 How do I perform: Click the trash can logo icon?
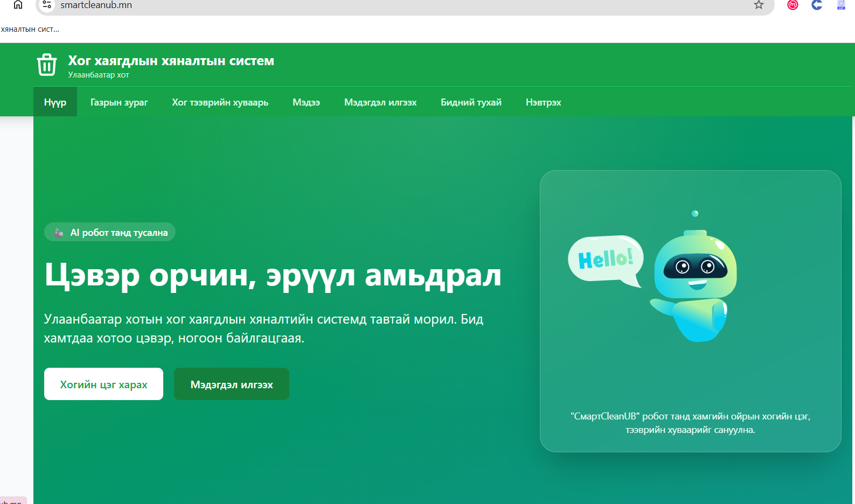tap(47, 65)
